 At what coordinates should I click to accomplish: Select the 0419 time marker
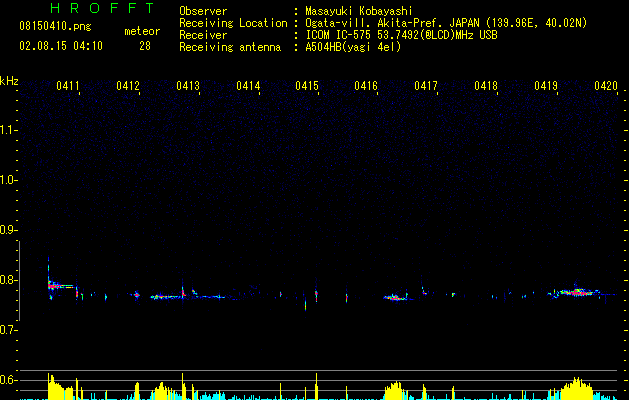click(x=546, y=86)
